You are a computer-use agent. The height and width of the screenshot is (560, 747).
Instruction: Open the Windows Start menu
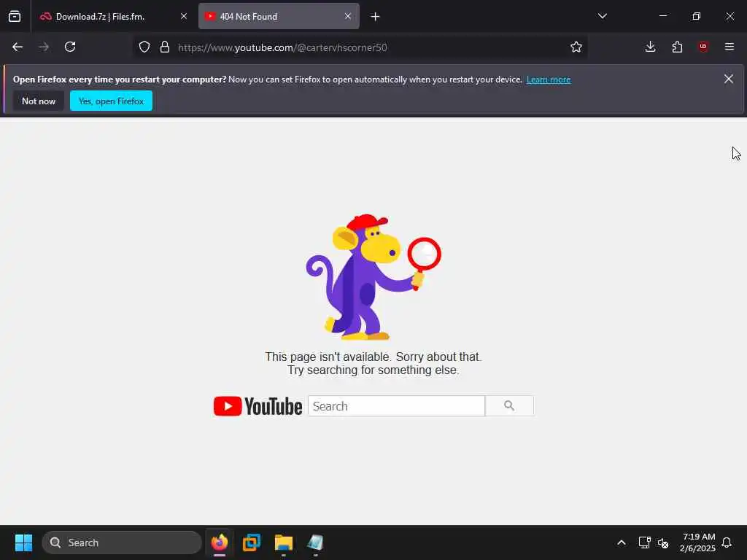click(x=23, y=542)
